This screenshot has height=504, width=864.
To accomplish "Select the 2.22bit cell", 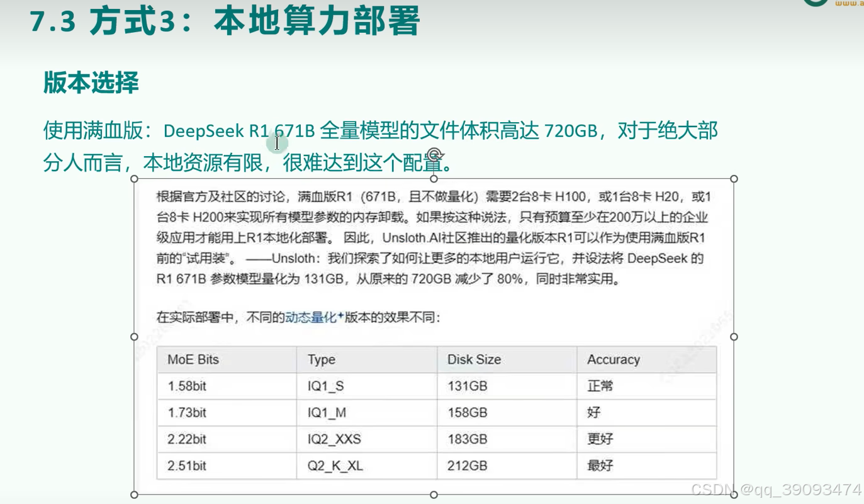I will point(227,439).
